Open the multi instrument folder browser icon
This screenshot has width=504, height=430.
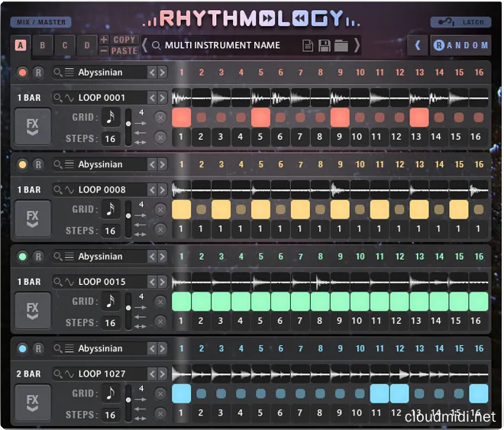pos(341,46)
